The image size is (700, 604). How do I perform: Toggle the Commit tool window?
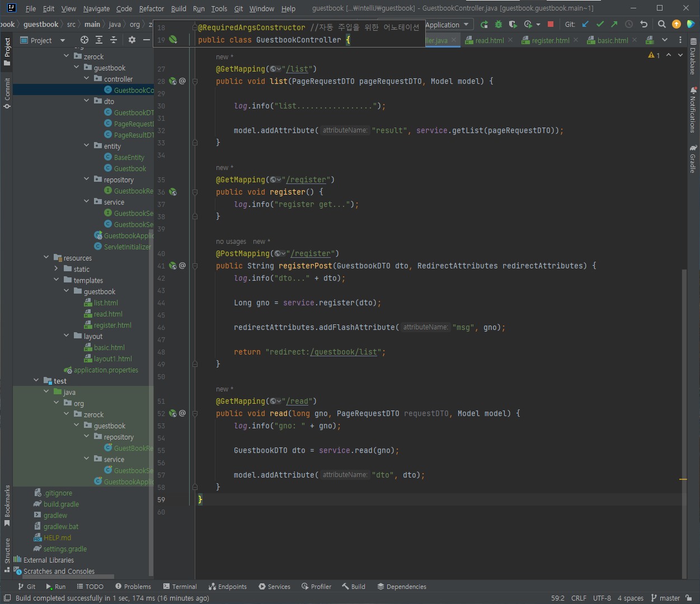(x=7, y=93)
